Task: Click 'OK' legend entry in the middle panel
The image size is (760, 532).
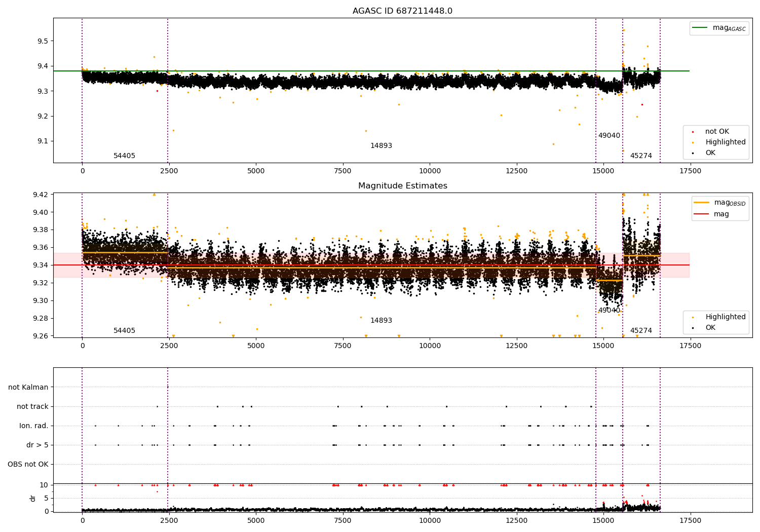Action: click(710, 328)
